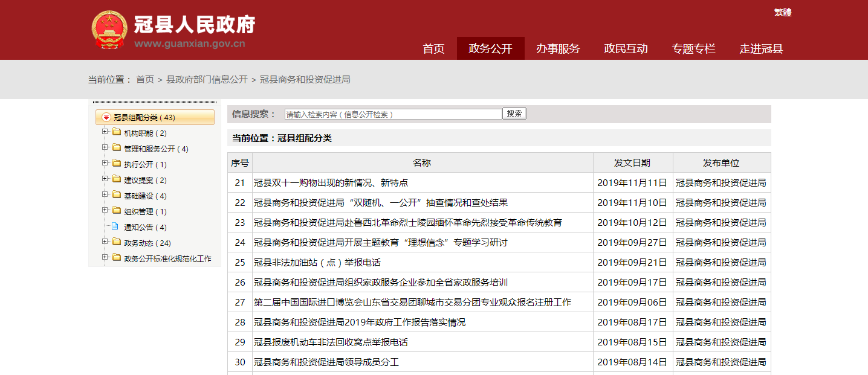
Task: Expand the 政务公开标准化规范化工作 tree node
Action: (105, 258)
